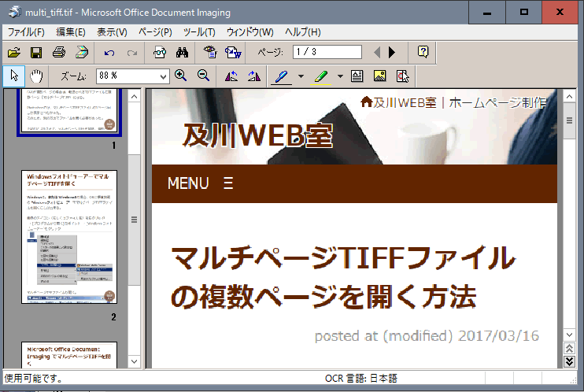Open the 編集(E) menu
This screenshot has height=392, width=584.
[x=71, y=32]
